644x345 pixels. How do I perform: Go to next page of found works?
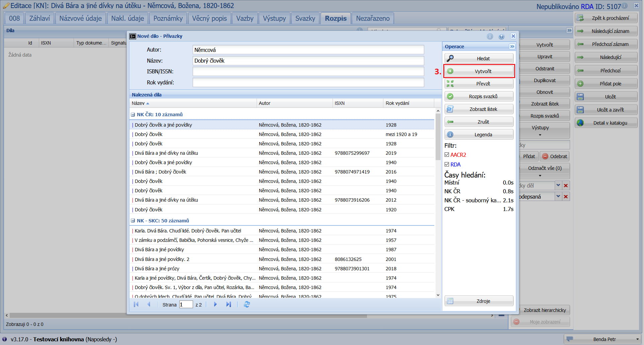(x=215, y=304)
